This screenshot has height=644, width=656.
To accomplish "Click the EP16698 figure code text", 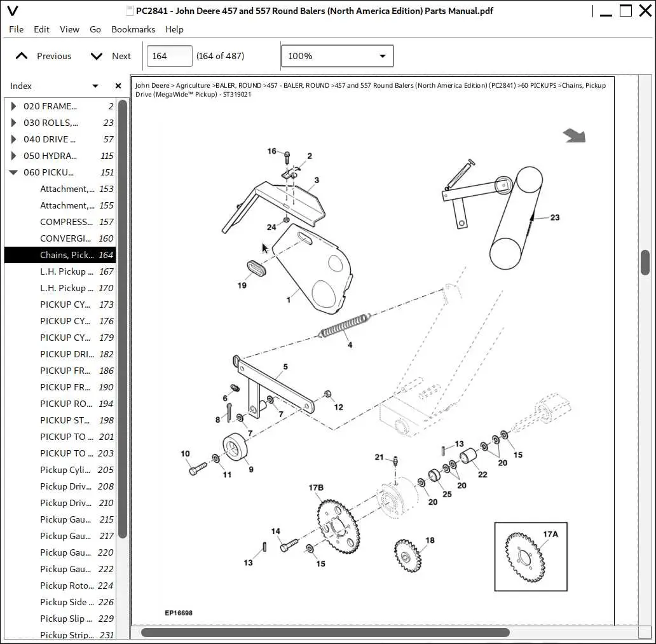I will point(179,613).
